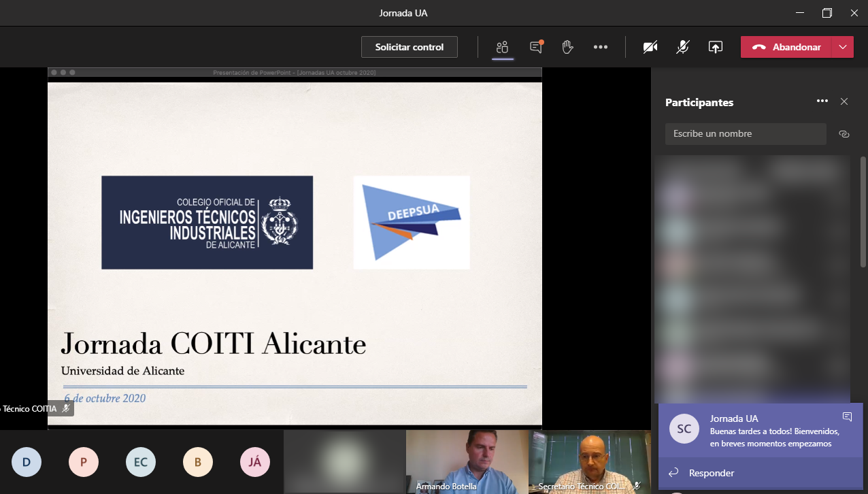The width and height of the screenshot is (868, 494).
Task: Turn on the camera
Action: tap(650, 47)
